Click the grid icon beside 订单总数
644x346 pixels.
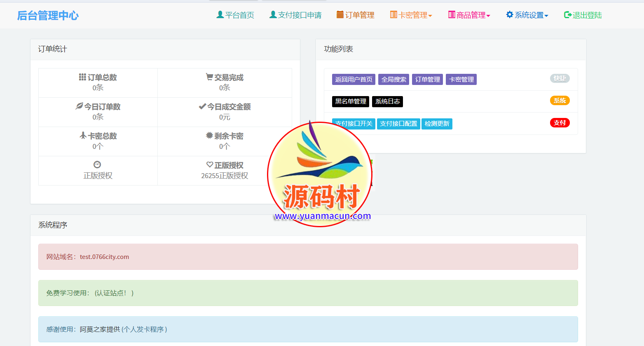(x=82, y=77)
